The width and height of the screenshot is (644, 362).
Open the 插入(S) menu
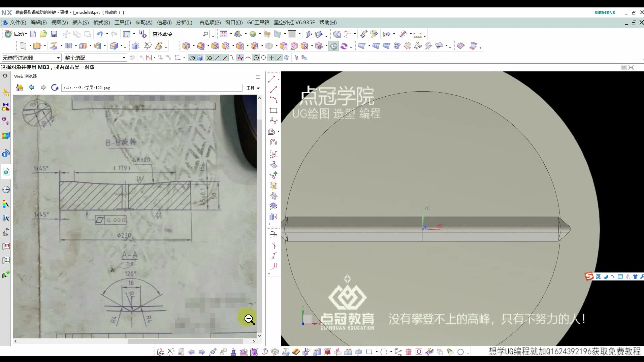(80, 23)
